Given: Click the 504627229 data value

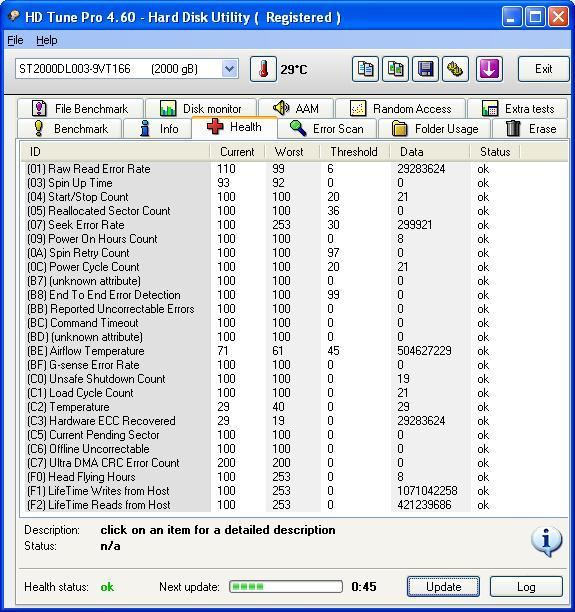Looking at the screenshot, I should pos(424,351).
